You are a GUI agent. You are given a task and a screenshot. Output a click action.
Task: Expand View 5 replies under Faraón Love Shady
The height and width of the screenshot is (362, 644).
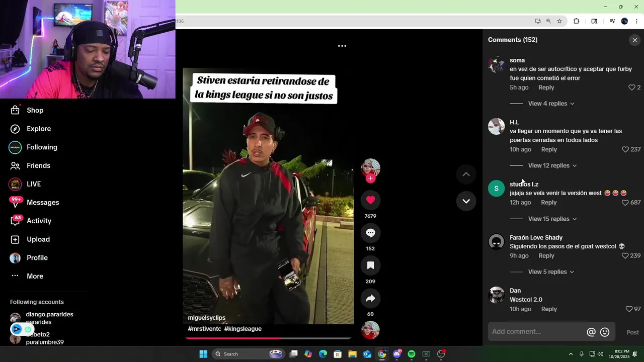click(551, 272)
